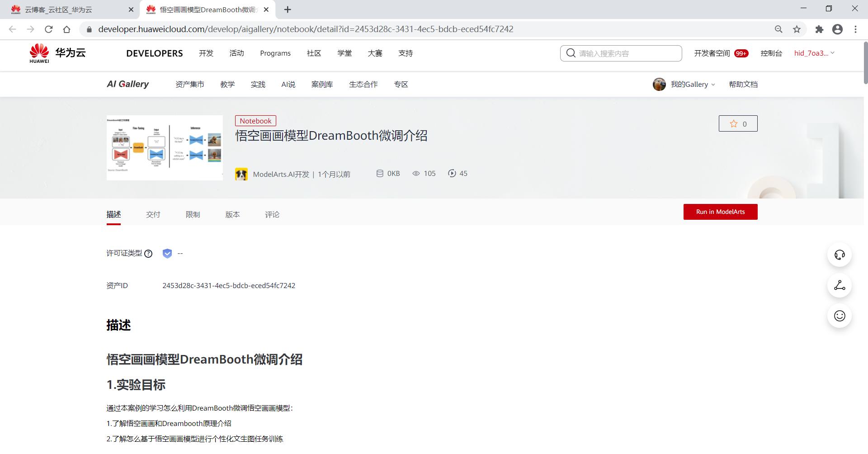The image size is (868, 454).
Task: Open customer service headset icon
Action: pyautogui.click(x=840, y=255)
